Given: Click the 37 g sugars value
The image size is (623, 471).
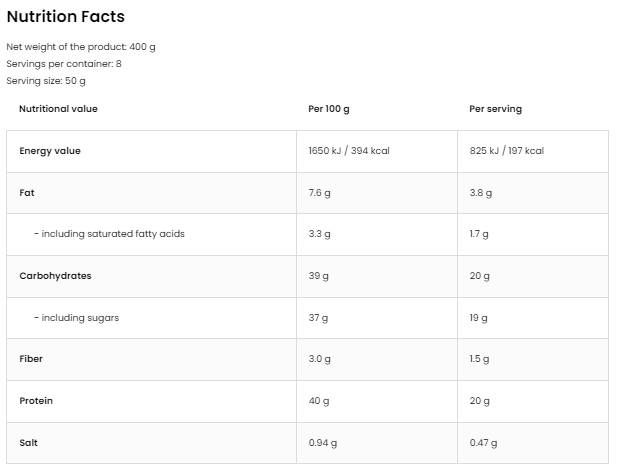Looking at the screenshot, I should [x=318, y=318].
